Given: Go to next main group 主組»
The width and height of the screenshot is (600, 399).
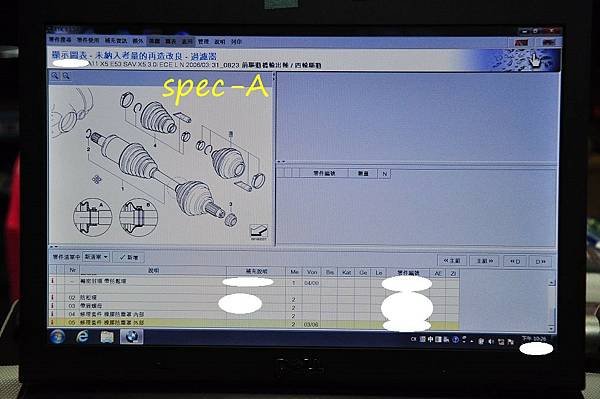Looking at the screenshot, I should [x=484, y=261].
